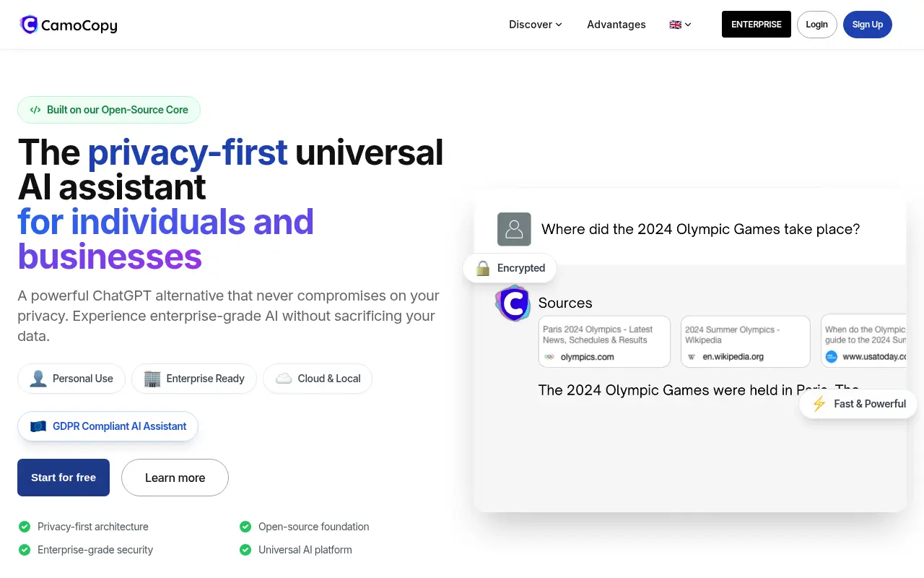Click the GDPR Compliant AI Assistant badge

(108, 426)
